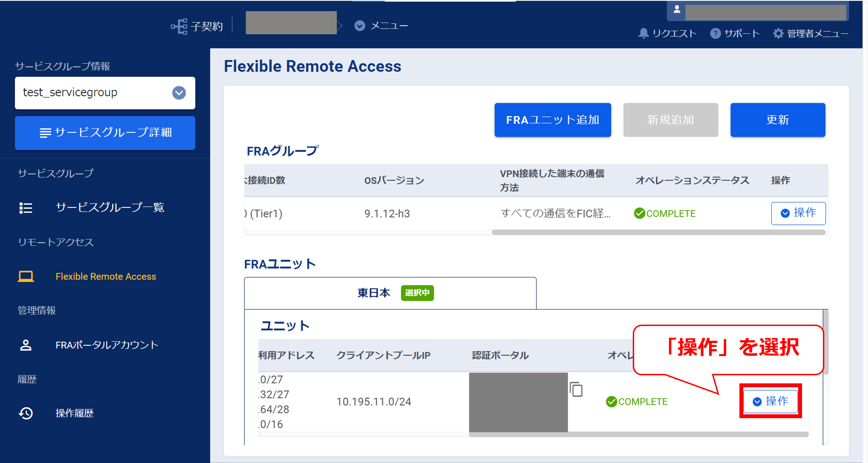Expand the test_servicegroup dropdown
Viewport: 868px width, 463px height.
(179, 93)
